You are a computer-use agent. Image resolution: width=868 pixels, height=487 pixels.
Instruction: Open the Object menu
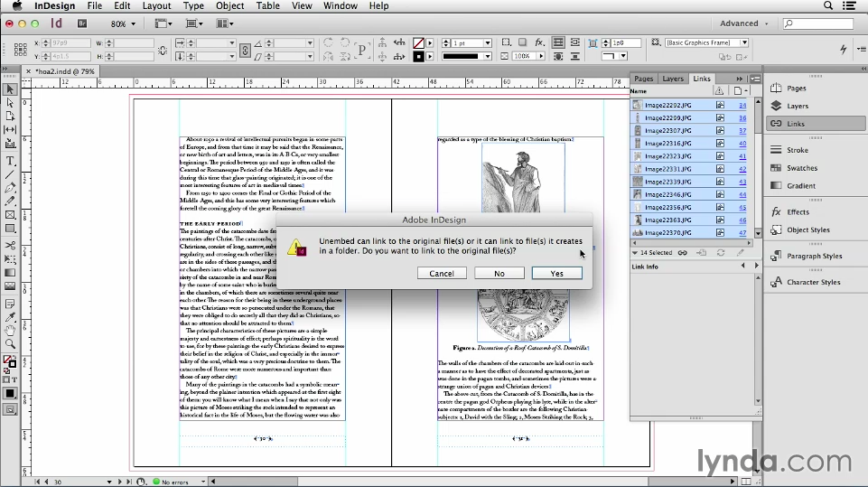229,5
